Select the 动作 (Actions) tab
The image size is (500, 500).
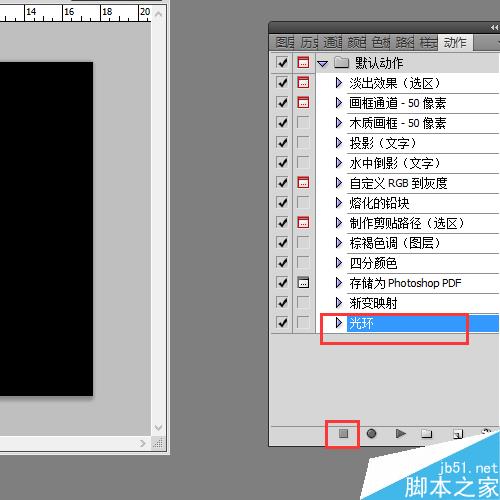[455, 42]
